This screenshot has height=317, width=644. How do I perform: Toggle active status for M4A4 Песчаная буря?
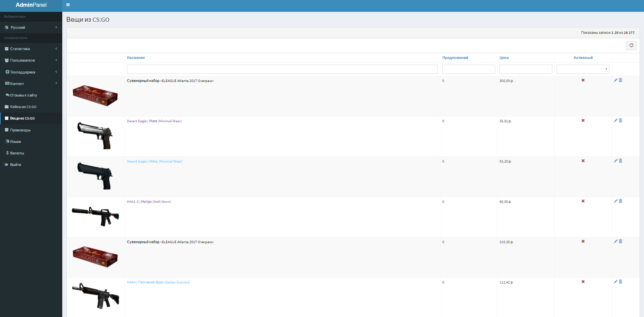click(583, 282)
